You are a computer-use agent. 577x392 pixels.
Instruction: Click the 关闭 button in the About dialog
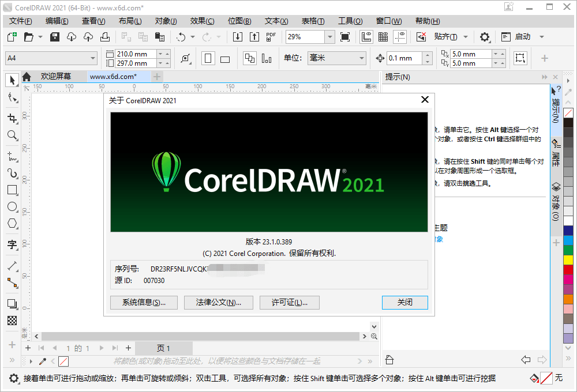(x=404, y=302)
